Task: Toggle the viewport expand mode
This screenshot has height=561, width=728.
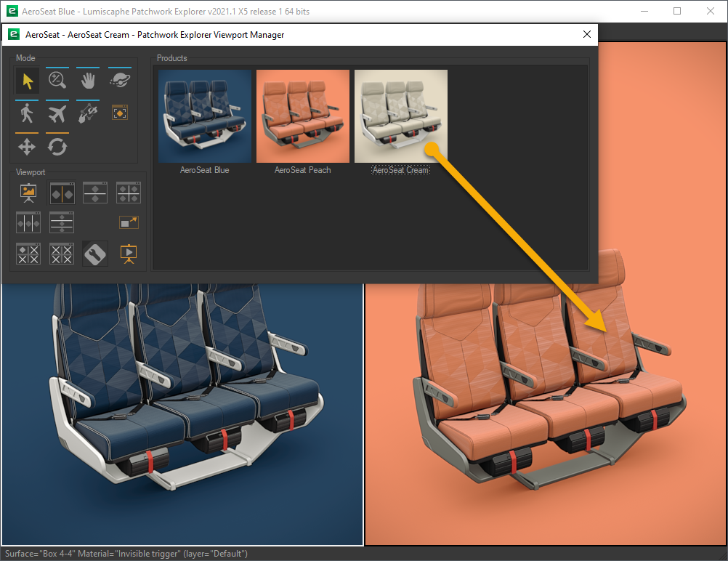Action: [128, 222]
